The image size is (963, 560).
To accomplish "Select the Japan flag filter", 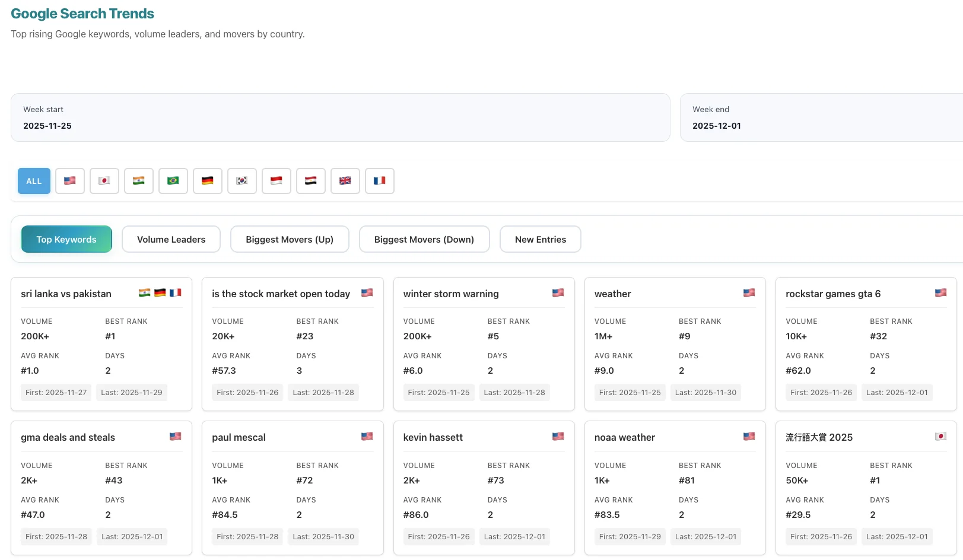I will click(x=104, y=181).
